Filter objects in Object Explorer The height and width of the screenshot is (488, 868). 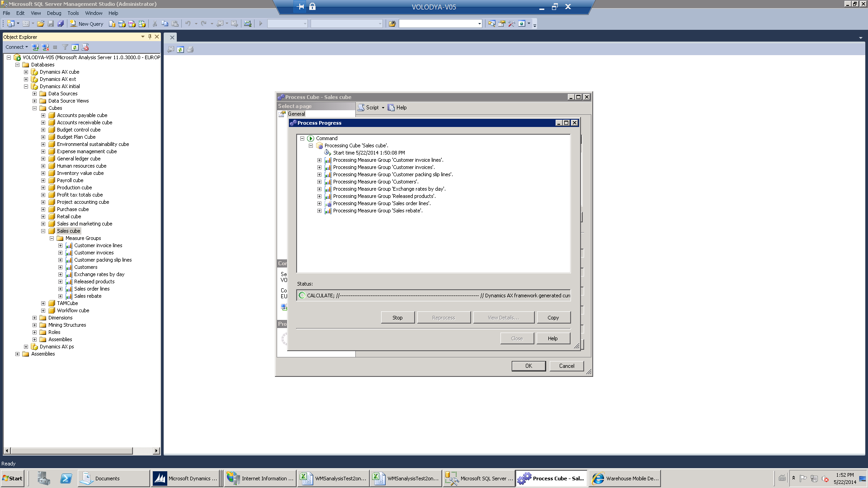pyautogui.click(x=65, y=47)
